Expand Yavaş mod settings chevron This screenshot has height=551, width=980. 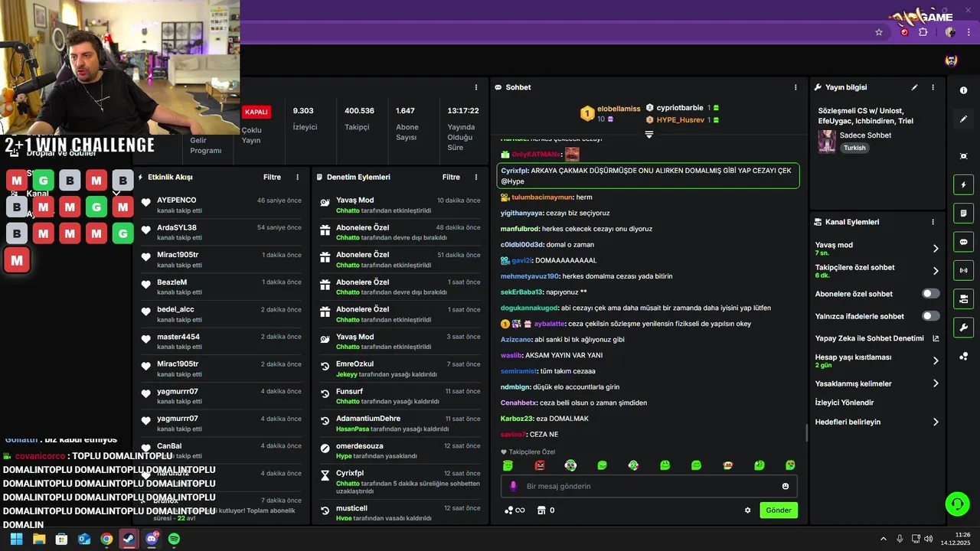(936, 249)
